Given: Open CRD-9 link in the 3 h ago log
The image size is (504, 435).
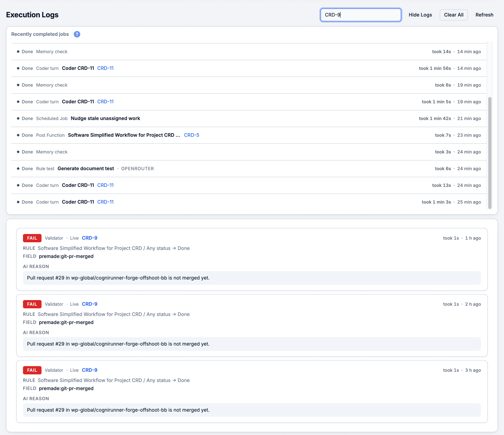Looking at the screenshot, I should point(90,370).
